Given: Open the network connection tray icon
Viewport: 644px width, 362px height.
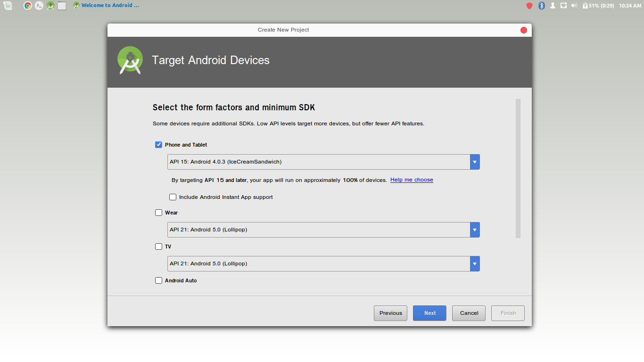Looking at the screenshot, I should 563,6.
